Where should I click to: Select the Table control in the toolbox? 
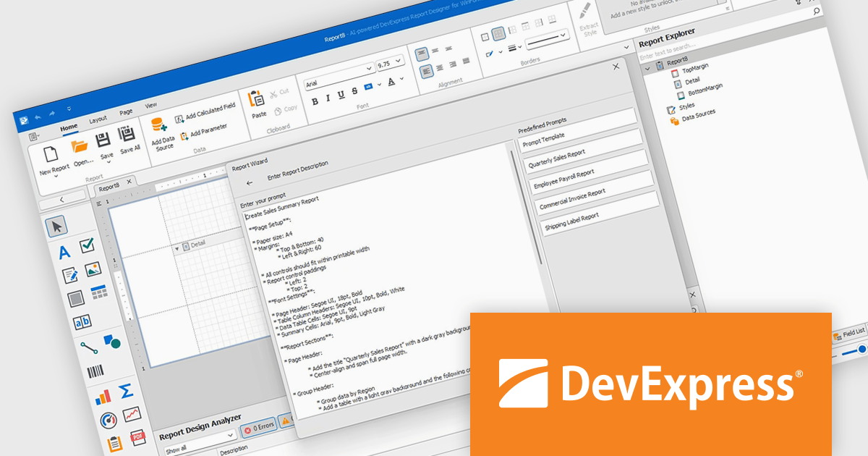tap(98, 292)
